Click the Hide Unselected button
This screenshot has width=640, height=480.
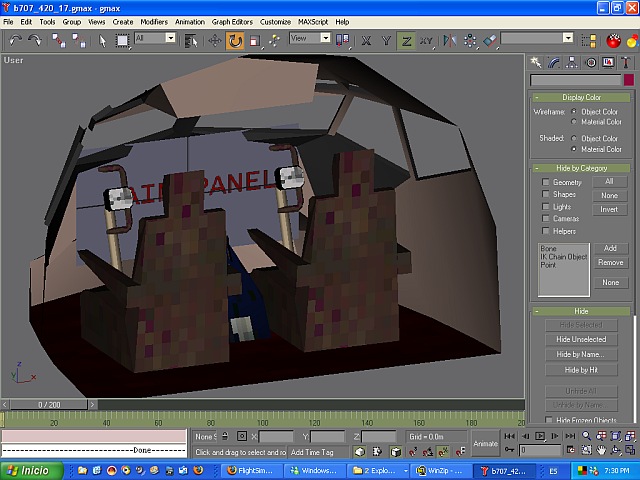[581, 339]
